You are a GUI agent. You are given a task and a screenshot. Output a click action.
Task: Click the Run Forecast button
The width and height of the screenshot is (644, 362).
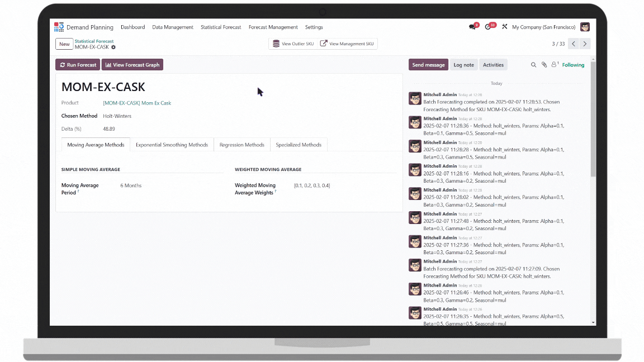[x=78, y=65]
